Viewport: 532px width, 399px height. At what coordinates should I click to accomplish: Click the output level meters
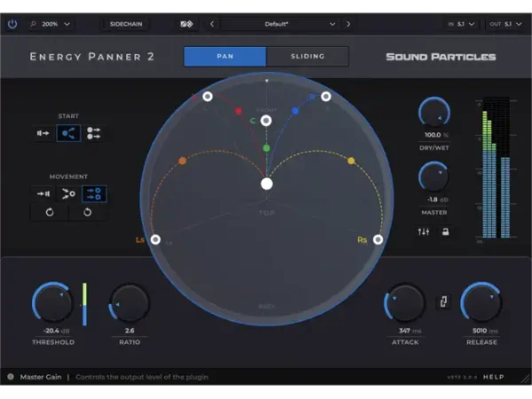496,168
